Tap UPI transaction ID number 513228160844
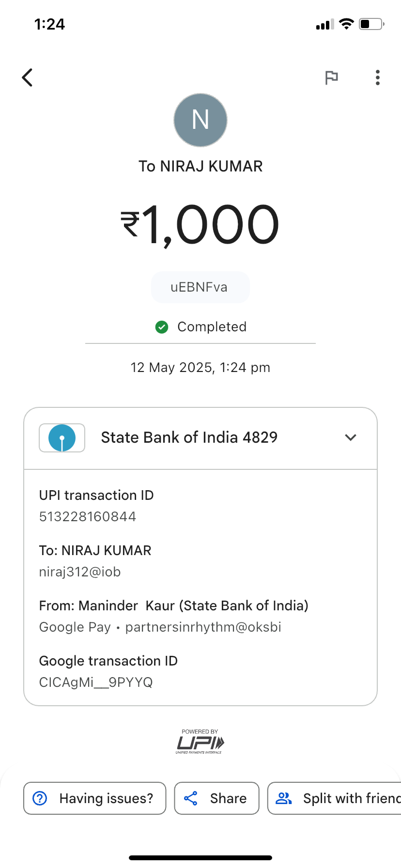The width and height of the screenshot is (401, 868). click(x=88, y=517)
